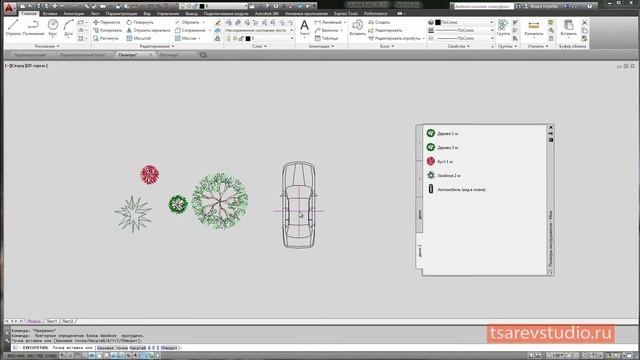
Task: Click the Insert block (Вставить) button
Action: pyautogui.click(x=358, y=28)
